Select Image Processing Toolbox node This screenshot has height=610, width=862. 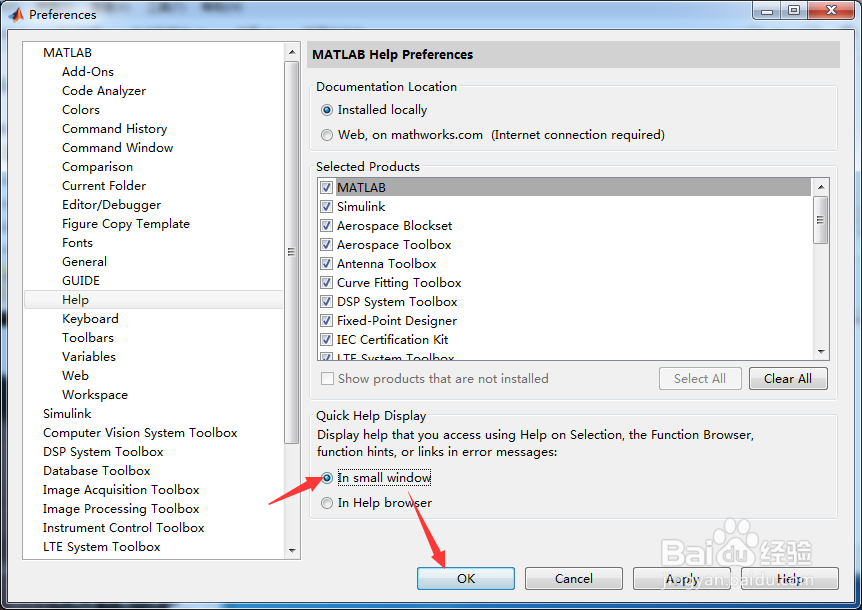tap(121, 509)
